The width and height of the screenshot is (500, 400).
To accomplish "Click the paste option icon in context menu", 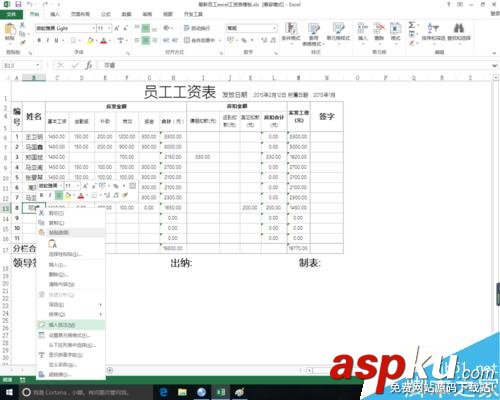I will [x=53, y=244].
